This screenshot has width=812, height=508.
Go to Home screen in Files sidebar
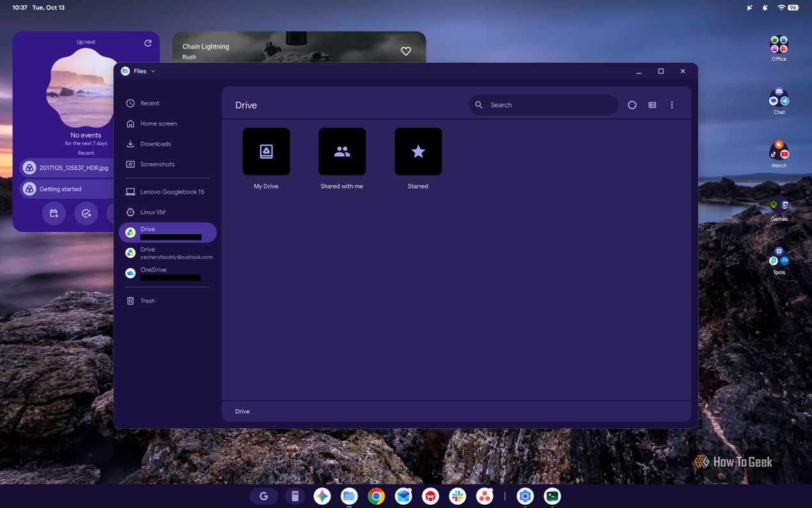point(168,123)
